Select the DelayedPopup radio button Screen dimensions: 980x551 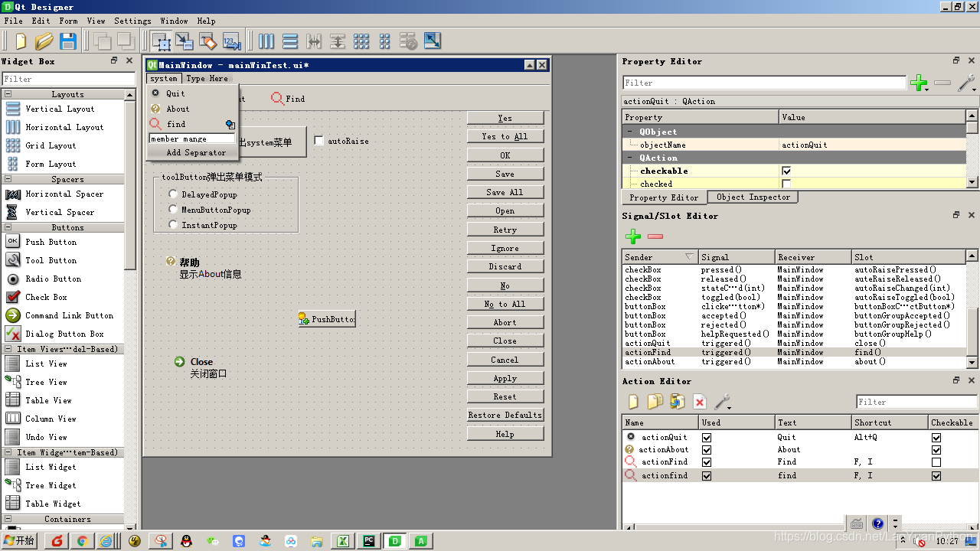click(174, 194)
